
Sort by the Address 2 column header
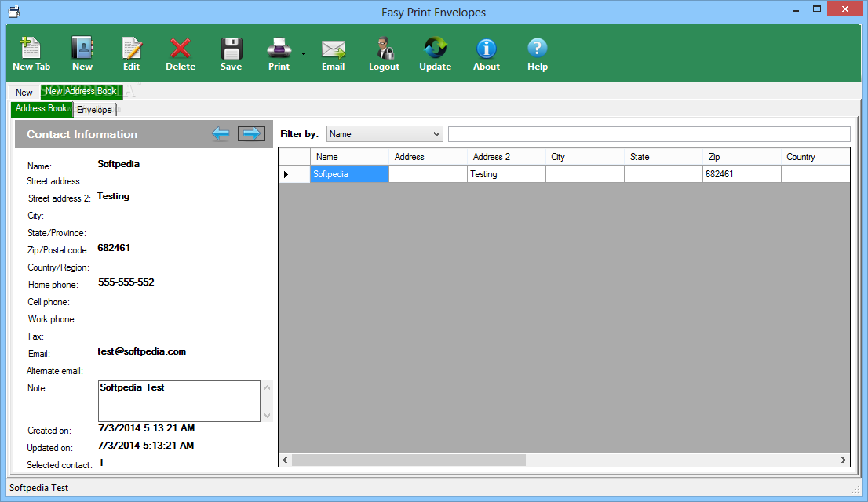pos(506,157)
